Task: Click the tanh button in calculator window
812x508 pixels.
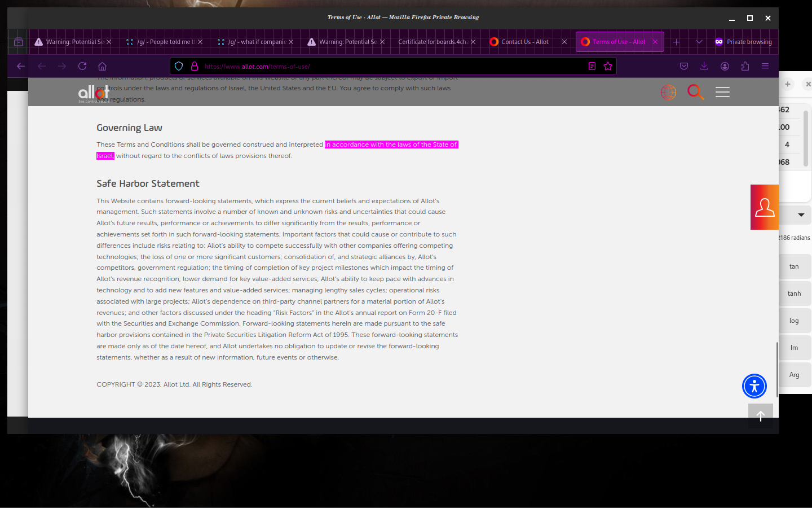Action: pyautogui.click(x=794, y=294)
